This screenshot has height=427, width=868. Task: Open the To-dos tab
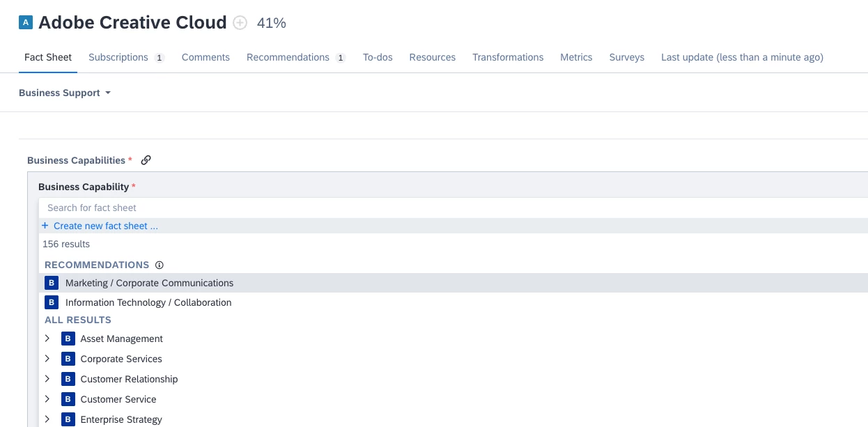click(378, 57)
